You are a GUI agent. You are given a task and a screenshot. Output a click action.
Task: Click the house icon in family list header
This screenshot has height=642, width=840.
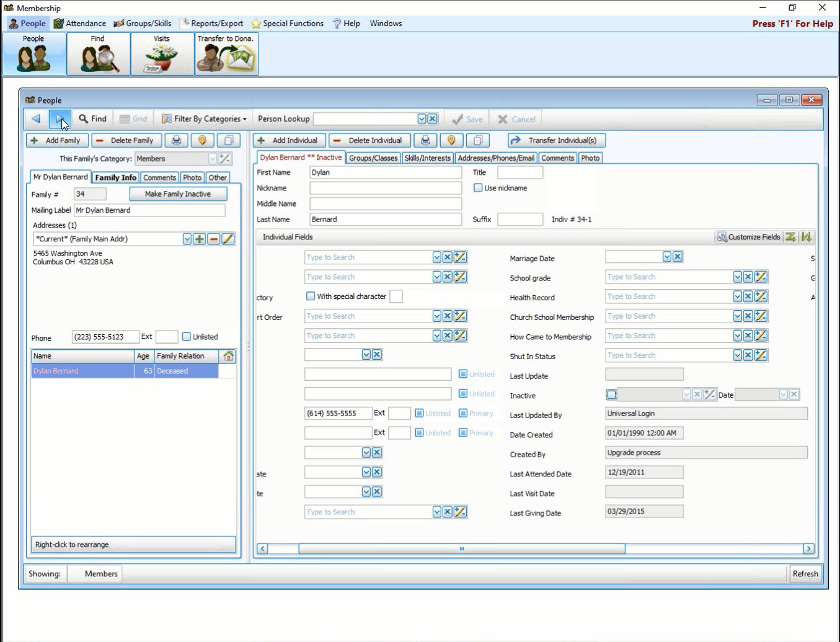pyautogui.click(x=228, y=356)
